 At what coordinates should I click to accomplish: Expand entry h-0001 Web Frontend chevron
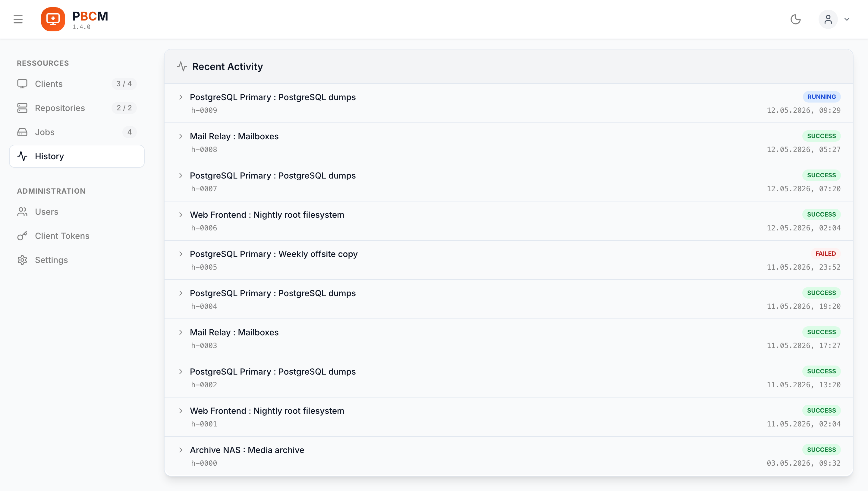tap(181, 411)
